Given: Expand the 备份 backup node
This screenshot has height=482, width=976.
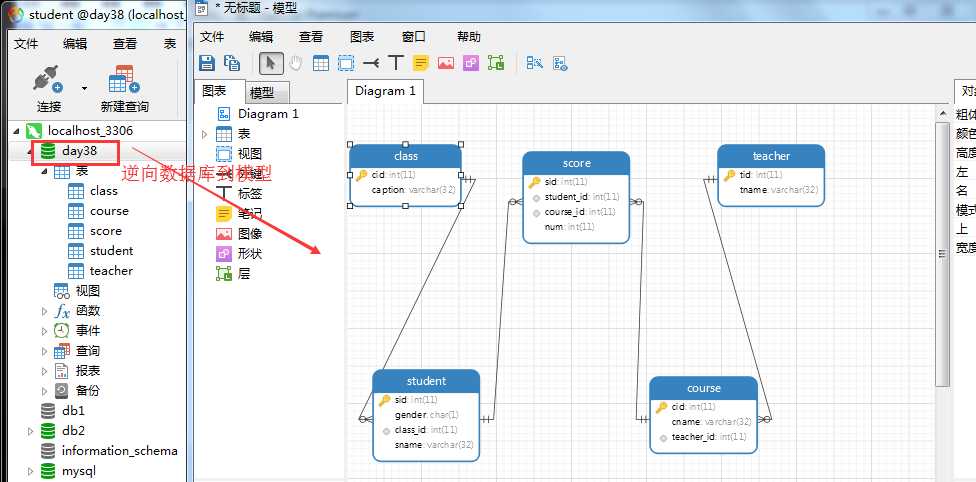Looking at the screenshot, I should coord(44,390).
